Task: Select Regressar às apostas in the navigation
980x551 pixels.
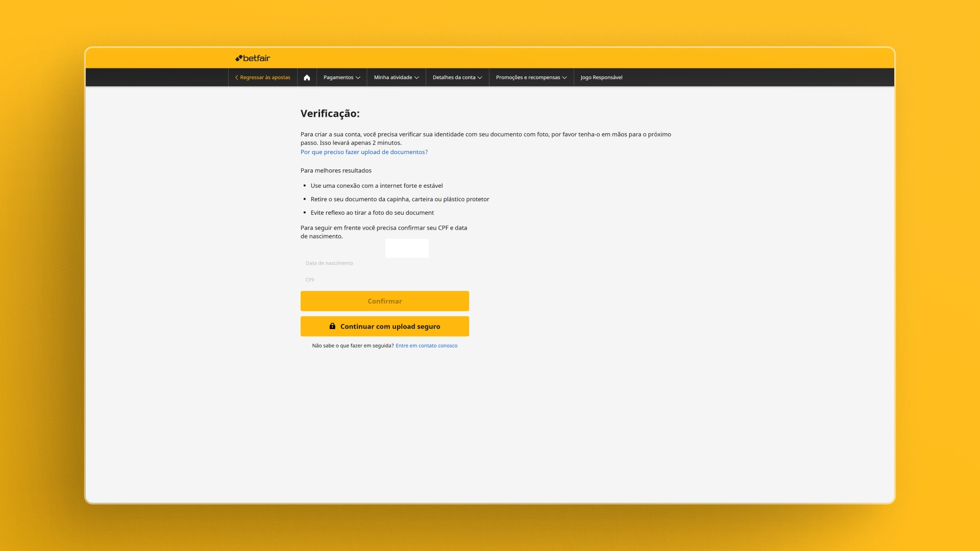Action: [x=265, y=77]
